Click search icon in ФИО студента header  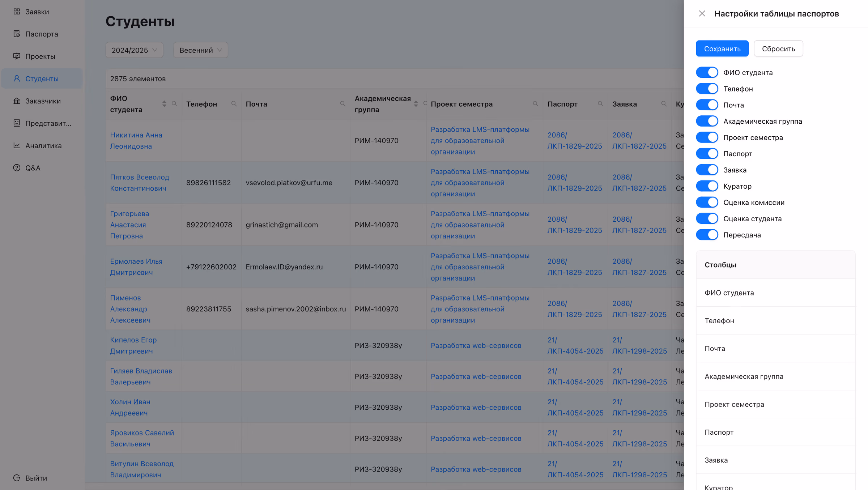click(174, 104)
